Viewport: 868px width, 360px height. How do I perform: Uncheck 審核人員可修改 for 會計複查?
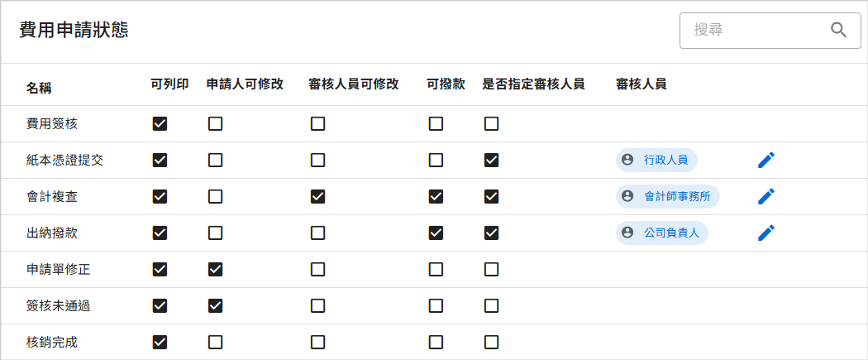[x=317, y=197]
